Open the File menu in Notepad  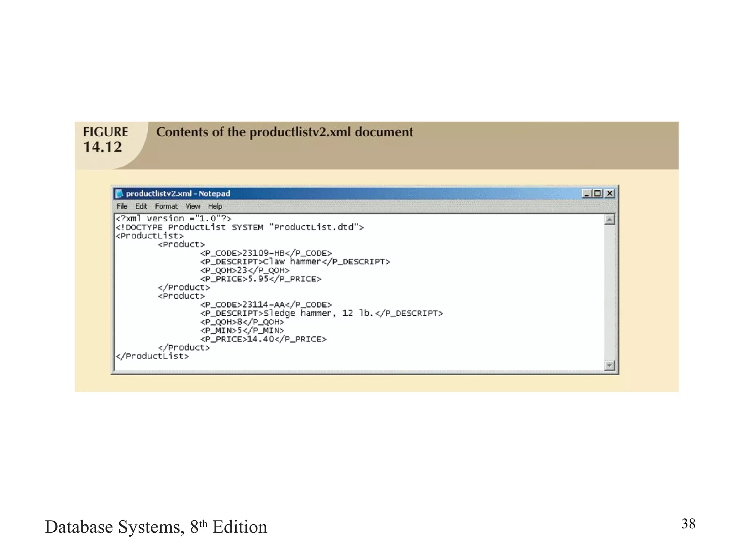click(122, 206)
